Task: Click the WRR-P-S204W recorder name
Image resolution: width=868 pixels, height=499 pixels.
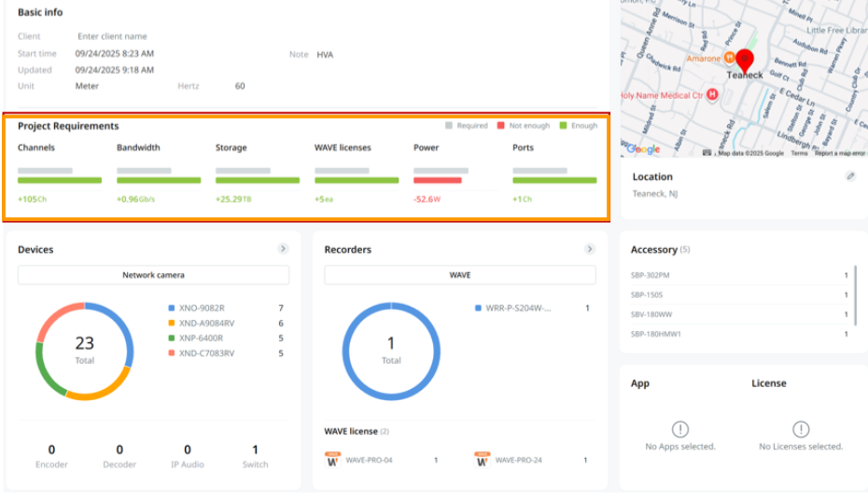Action: pyautogui.click(x=518, y=308)
